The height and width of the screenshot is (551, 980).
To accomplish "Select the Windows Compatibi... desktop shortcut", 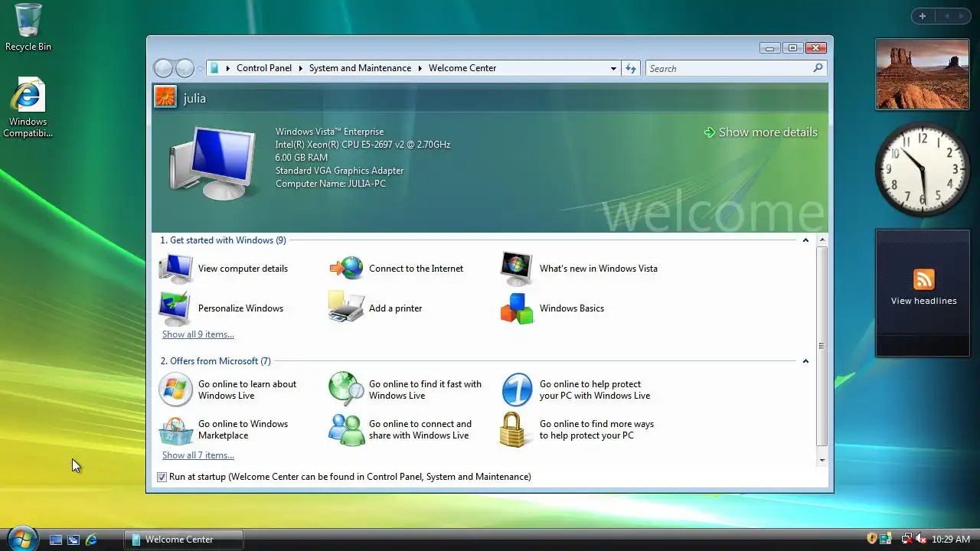I will click(28, 108).
